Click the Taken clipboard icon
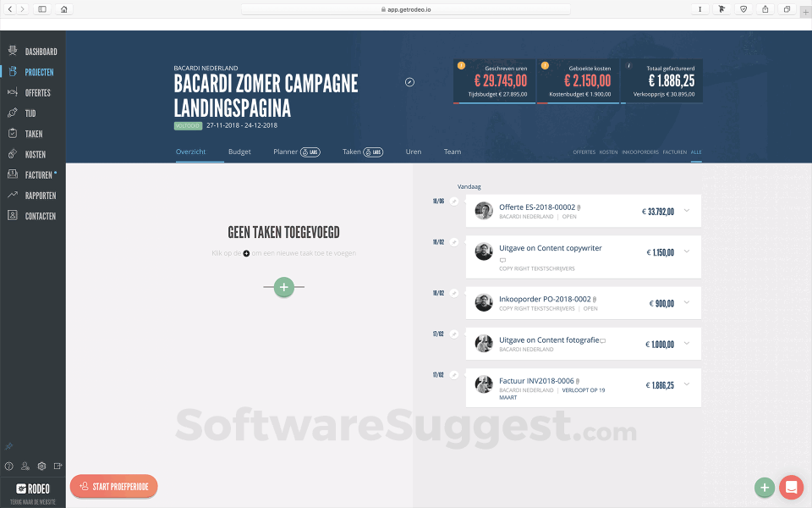The height and width of the screenshot is (508, 812). click(13, 133)
